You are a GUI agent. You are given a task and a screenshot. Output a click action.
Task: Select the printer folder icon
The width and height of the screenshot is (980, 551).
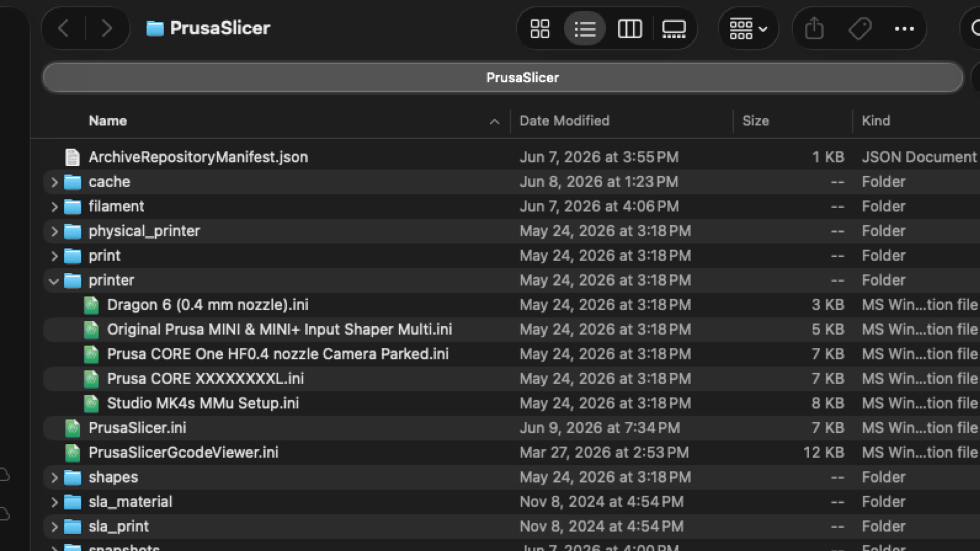[x=72, y=281]
